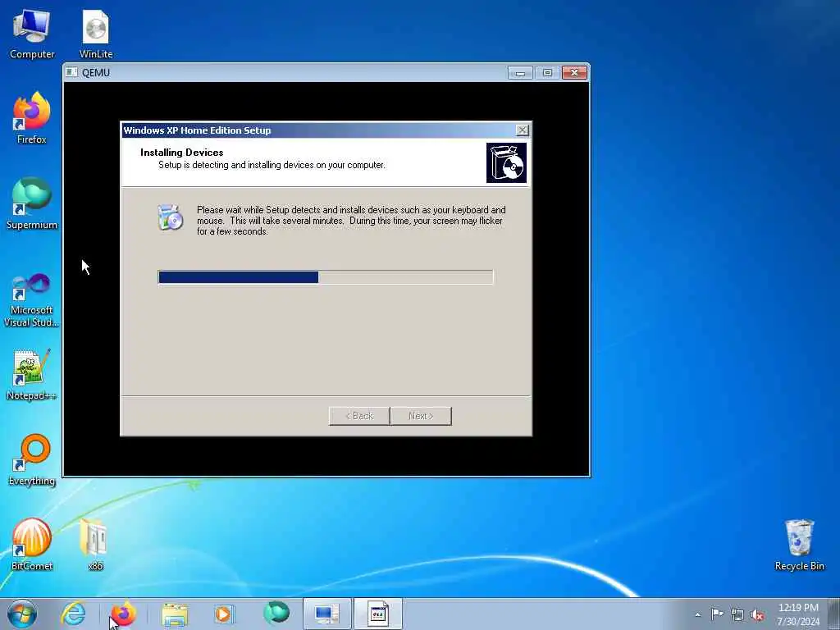The width and height of the screenshot is (840, 630).
Task: Click the muted volume tray icon
Action: pyautogui.click(x=757, y=614)
